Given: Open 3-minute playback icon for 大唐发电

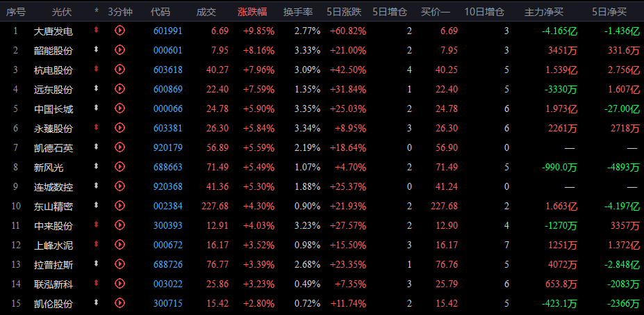Looking at the screenshot, I should [119, 30].
